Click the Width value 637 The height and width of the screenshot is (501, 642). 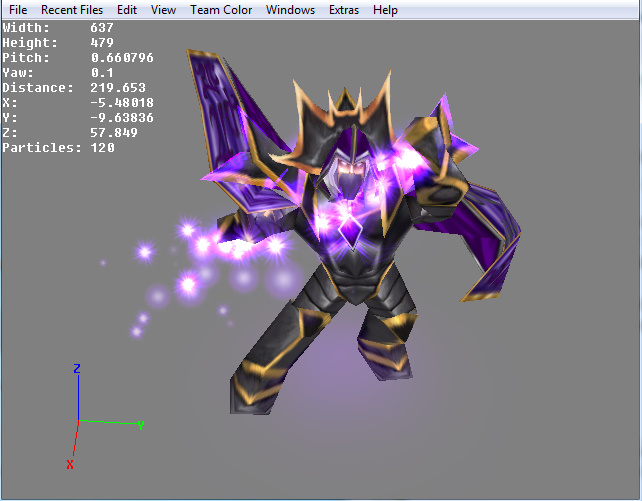click(x=102, y=27)
